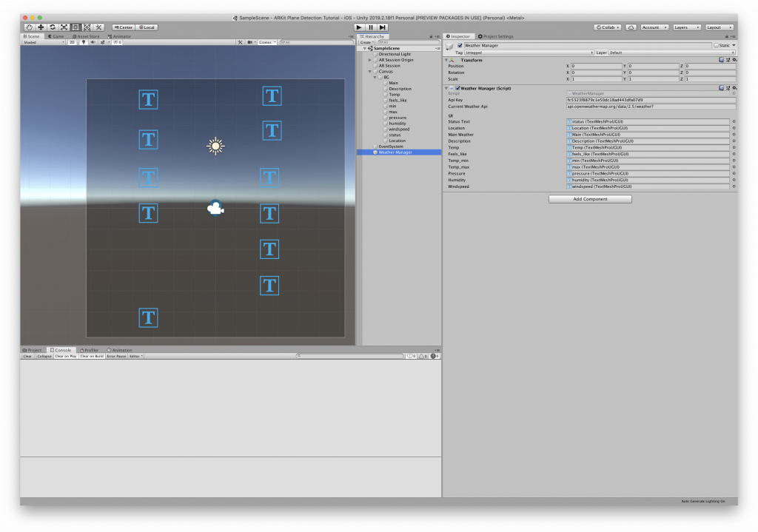This screenshot has height=532, width=758.
Task: Select Directional Light in the Hierarchy
Action: (x=395, y=54)
